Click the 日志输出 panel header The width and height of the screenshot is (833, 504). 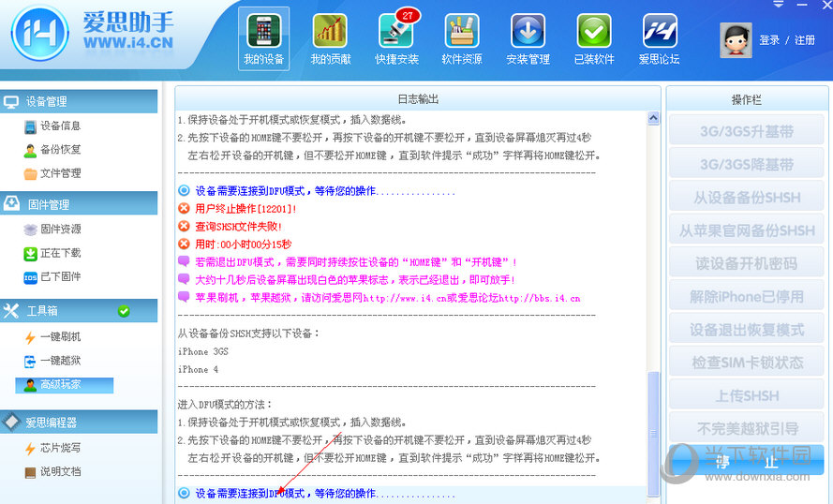418,98
